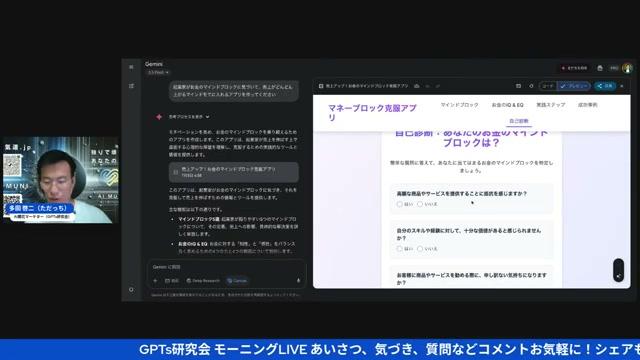The image size is (640, 360).
Task: Click undo arrow in canvas toolbar
Action: coord(427,86)
